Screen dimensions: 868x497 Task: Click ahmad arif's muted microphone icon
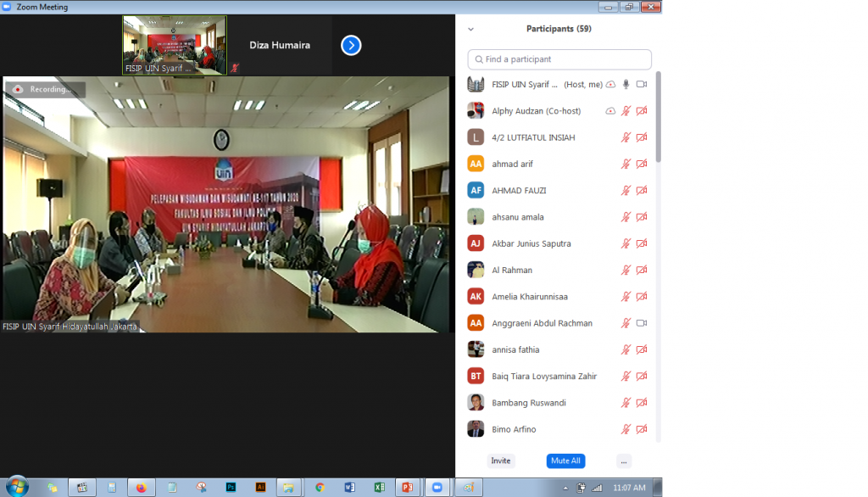[x=626, y=164]
